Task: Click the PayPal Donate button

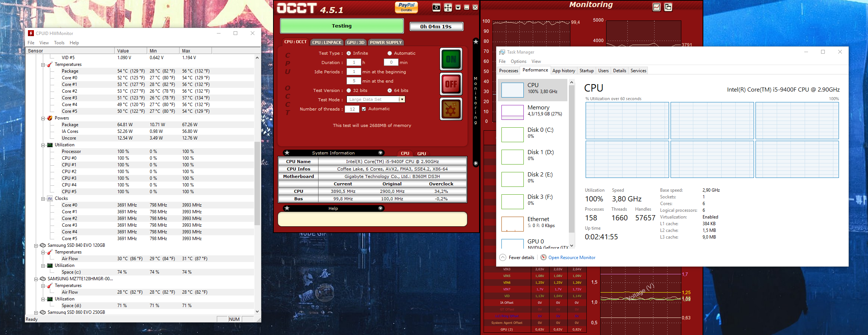Action: tap(406, 7)
